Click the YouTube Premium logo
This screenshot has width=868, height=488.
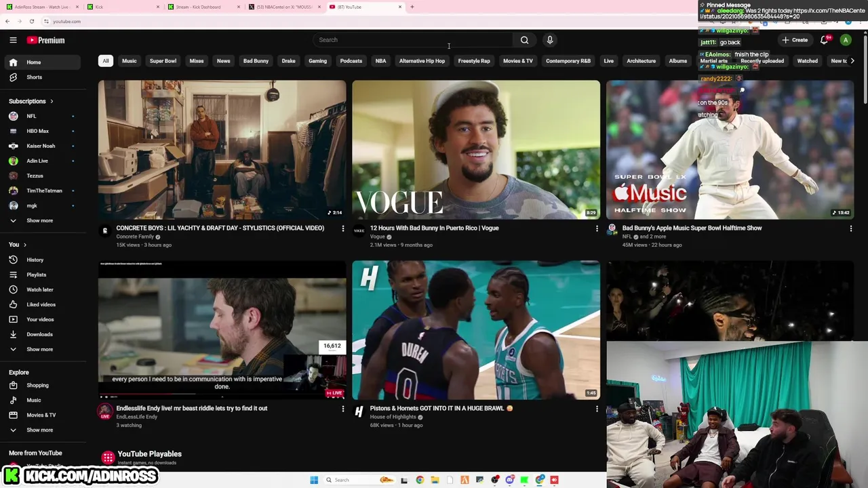[x=46, y=40]
